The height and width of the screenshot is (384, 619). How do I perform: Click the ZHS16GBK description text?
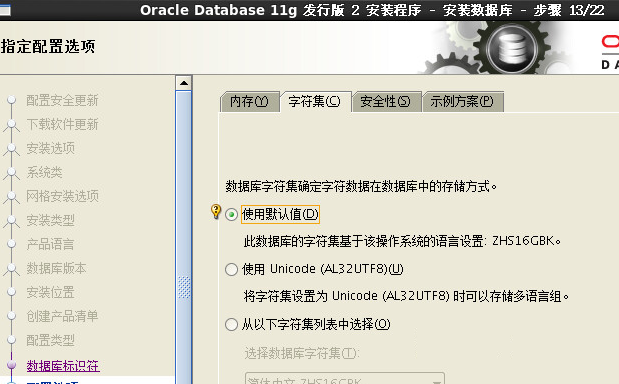tap(402, 241)
